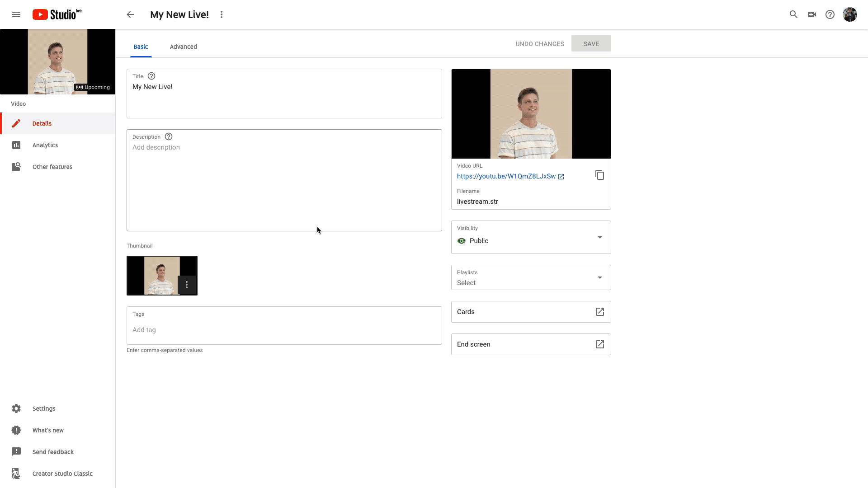The image size is (868, 488).
Task: Click the large video preview player
Action: point(531,114)
